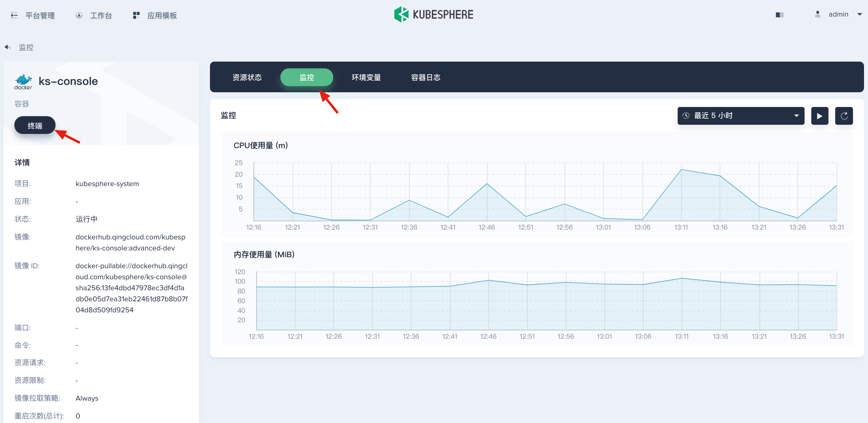Open 平台管理 menu text

pos(40,16)
